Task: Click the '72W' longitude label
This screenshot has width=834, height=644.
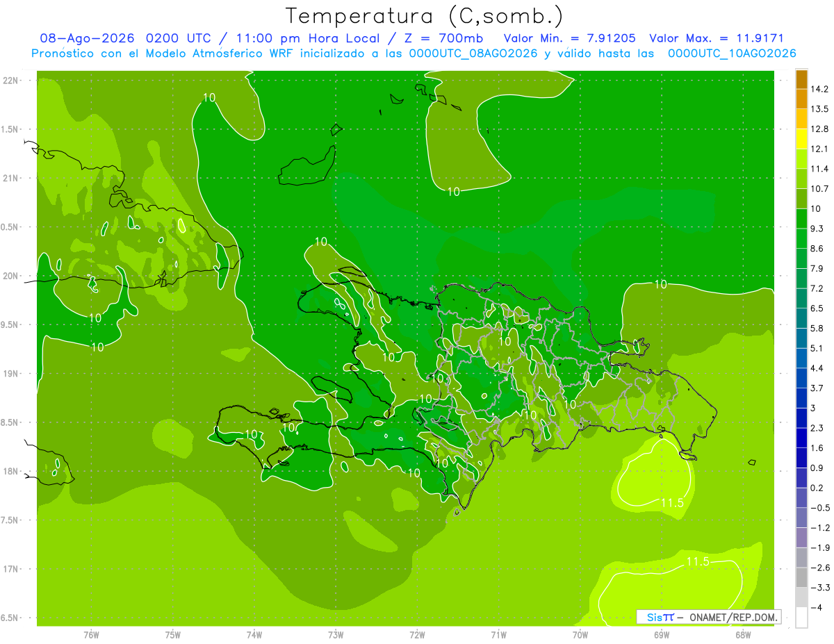Action: tap(417, 635)
